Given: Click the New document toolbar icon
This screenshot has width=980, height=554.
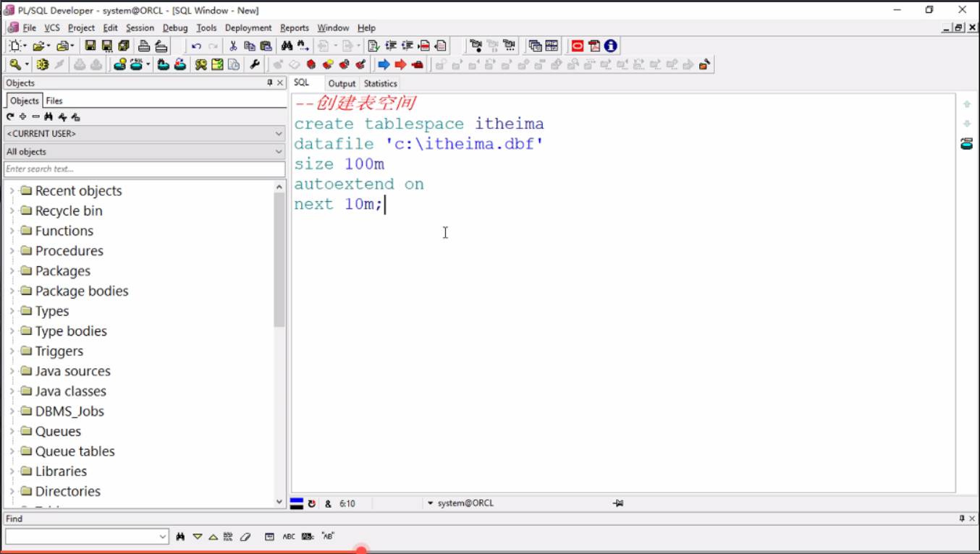Looking at the screenshot, I should 14,46.
